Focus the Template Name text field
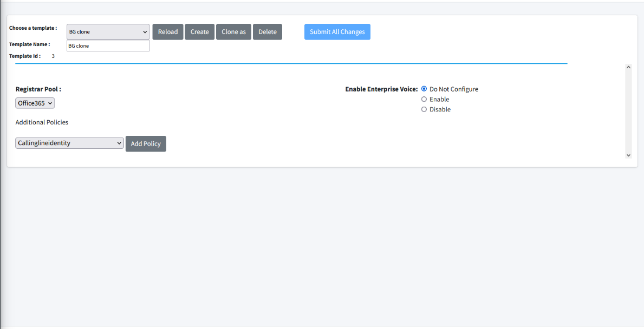 pyautogui.click(x=108, y=46)
